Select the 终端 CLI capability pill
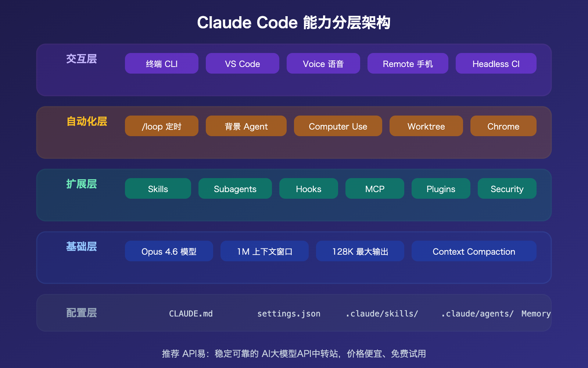588x368 pixels. 161,63
